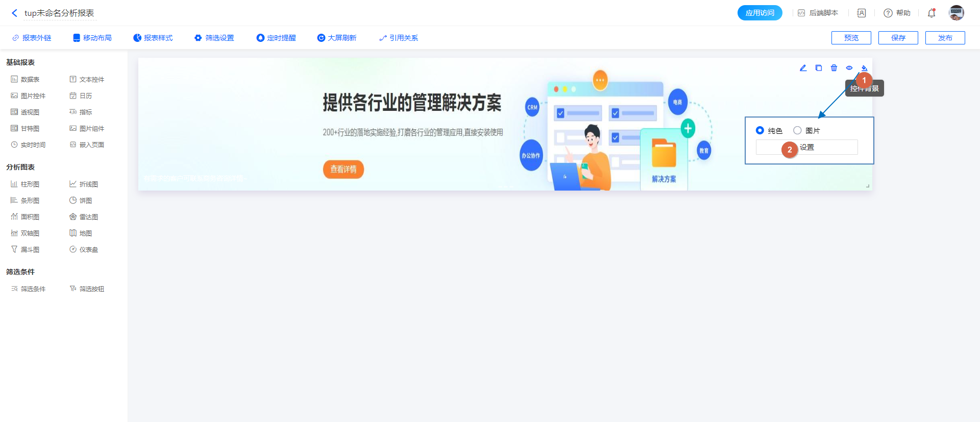Open the 筛选设置 filter settings menu
Viewport: 980px width, 422px height.
(x=214, y=38)
